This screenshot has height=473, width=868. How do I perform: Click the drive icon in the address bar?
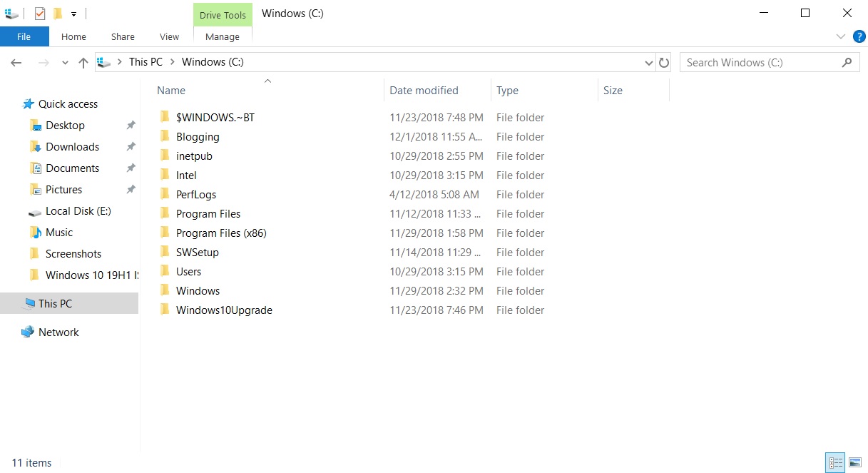tap(104, 63)
